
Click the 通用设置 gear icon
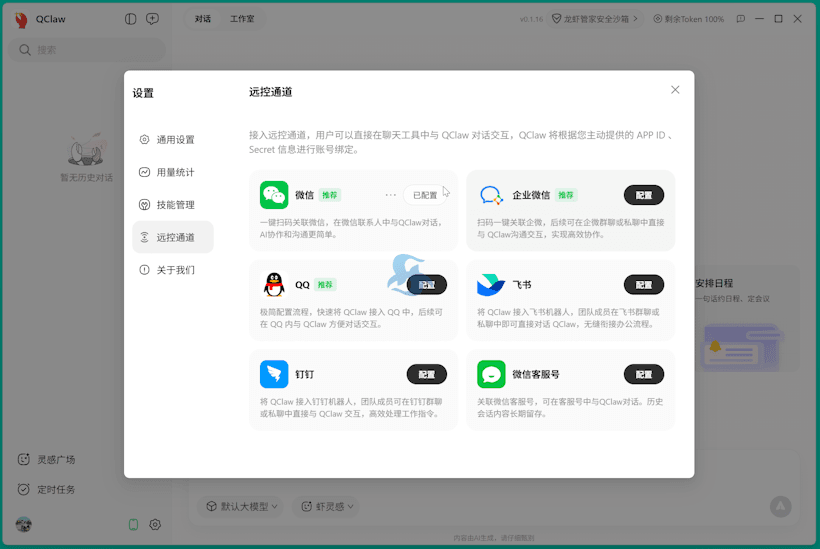point(144,140)
